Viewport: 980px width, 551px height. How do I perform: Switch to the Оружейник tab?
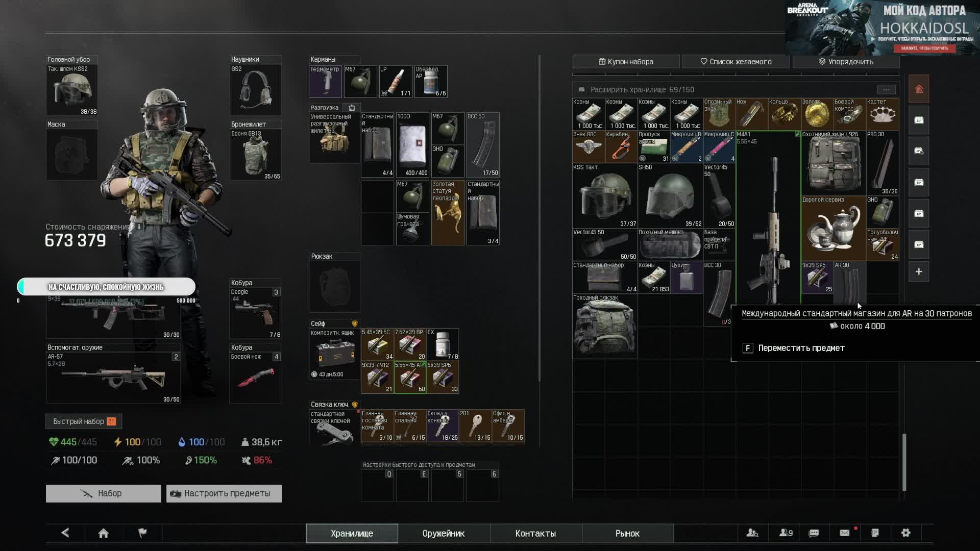(x=443, y=534)
